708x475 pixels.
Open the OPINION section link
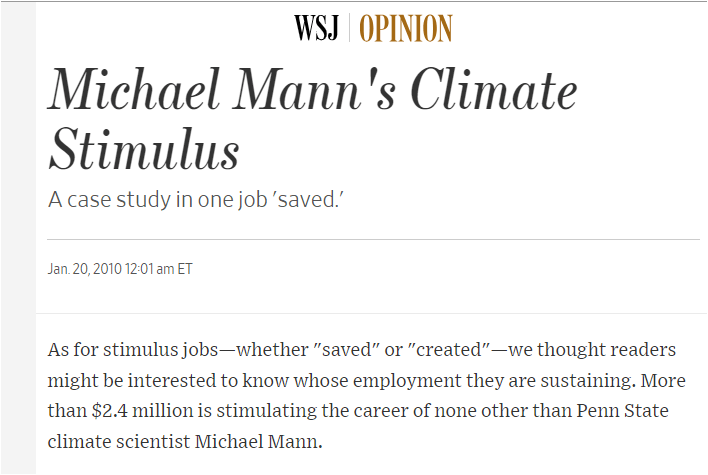click(x=405, y=28)
